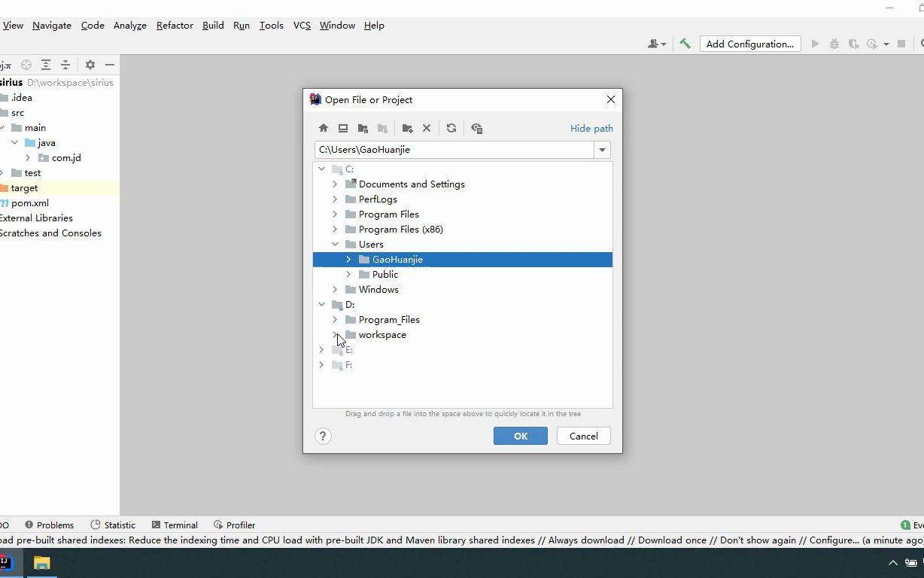Click the Hide path link
This screenshot has width=924, height=578.
591,128
